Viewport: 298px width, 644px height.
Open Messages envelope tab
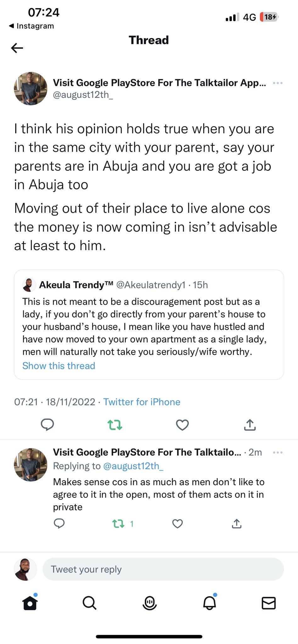(269, 603)
